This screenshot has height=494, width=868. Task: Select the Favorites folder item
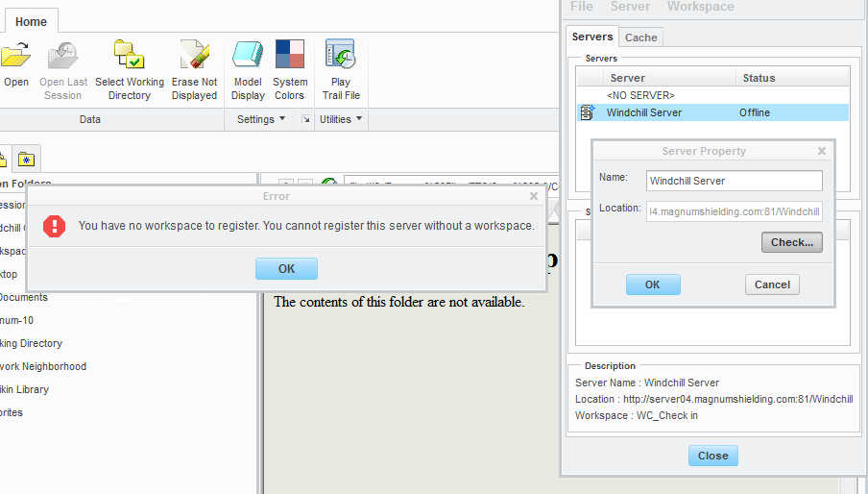click(12, 412)
